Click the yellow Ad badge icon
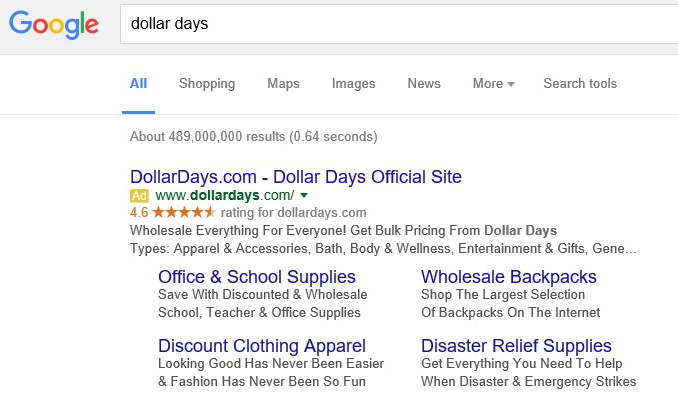 point(139,195)
